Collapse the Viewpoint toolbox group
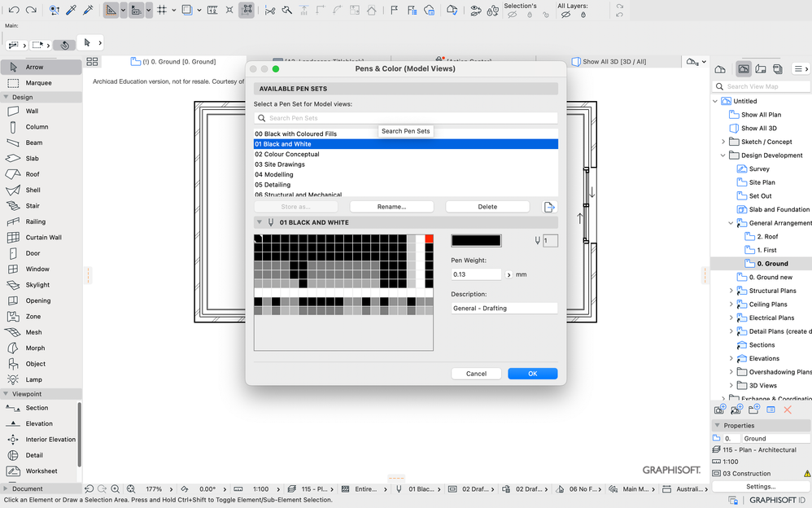Viewport: 812px width, 508px height. coord(6,394)
